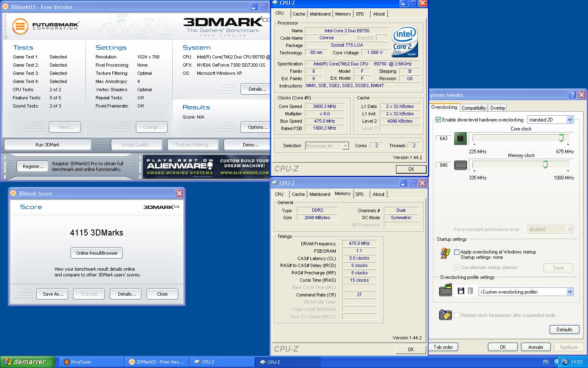Click the Windows startup settings icon
This screenshot has width=588, height=368.
pos(445,254)
